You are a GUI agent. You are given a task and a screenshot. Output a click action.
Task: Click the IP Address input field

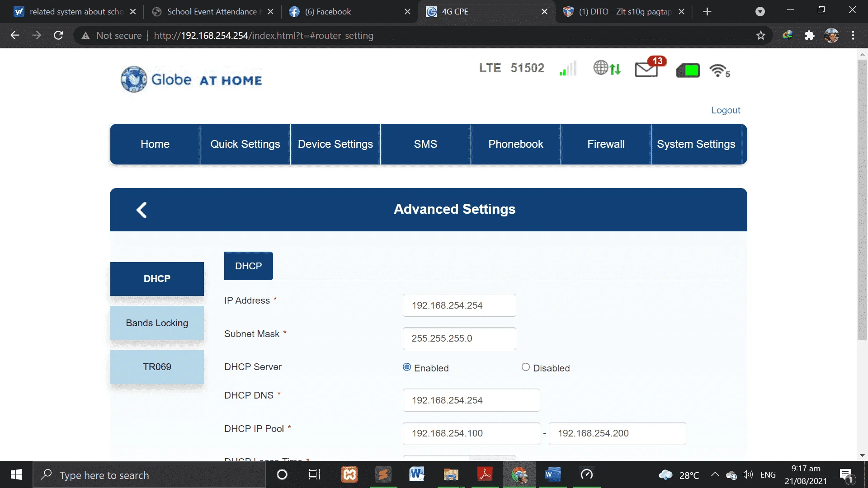(x=459, y=305)
